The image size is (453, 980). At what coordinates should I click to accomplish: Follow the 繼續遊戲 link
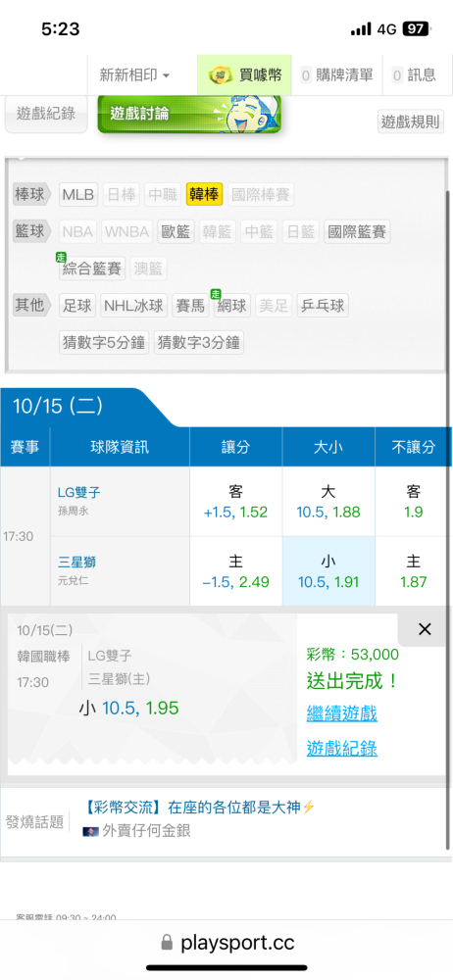tap(341, 713)
